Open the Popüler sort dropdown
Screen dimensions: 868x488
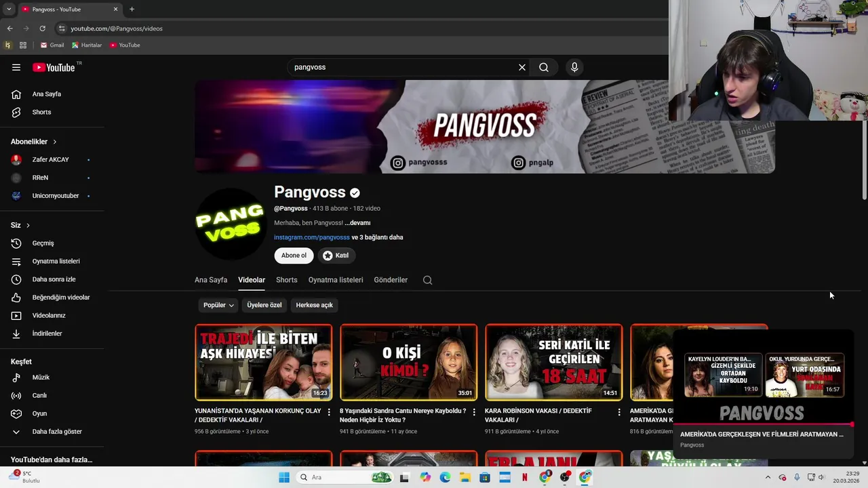click(x=218, y=305)
